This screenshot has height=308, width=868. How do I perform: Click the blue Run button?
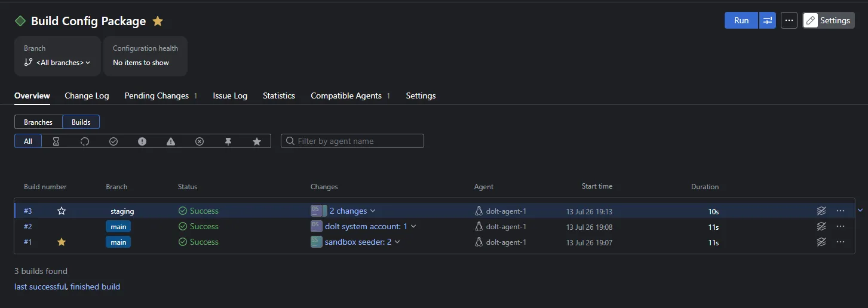[741, 20]
